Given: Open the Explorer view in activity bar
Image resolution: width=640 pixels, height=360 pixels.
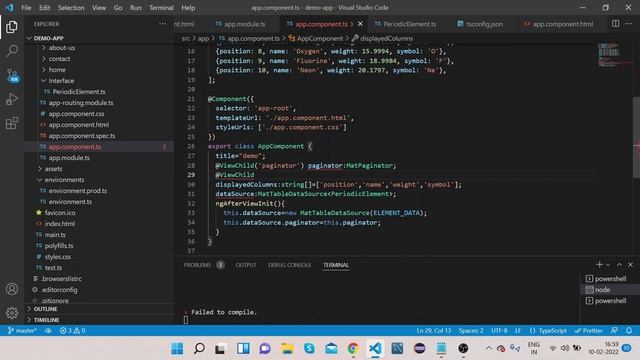Looking at the screenshot, I should point(12,27).
